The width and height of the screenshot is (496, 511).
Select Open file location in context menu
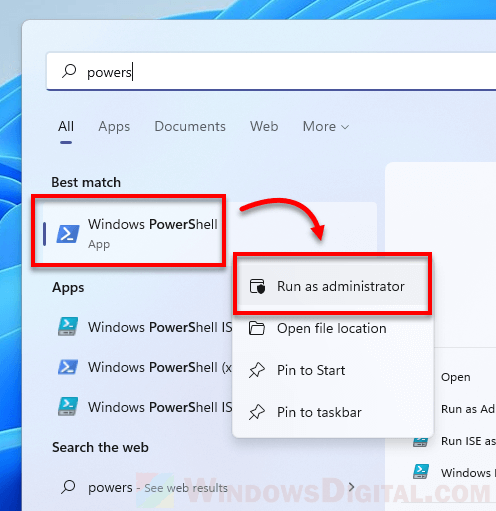[332, 328]
